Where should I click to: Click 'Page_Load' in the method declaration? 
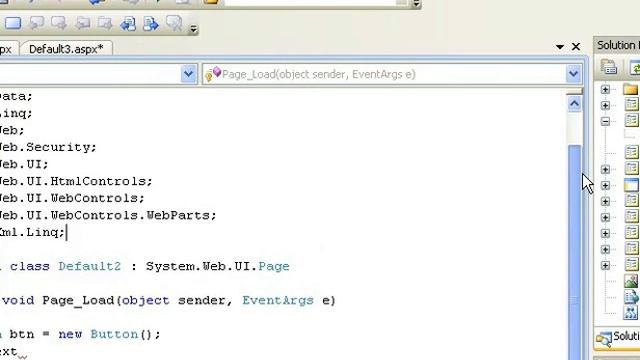click(x=79, y=300)
